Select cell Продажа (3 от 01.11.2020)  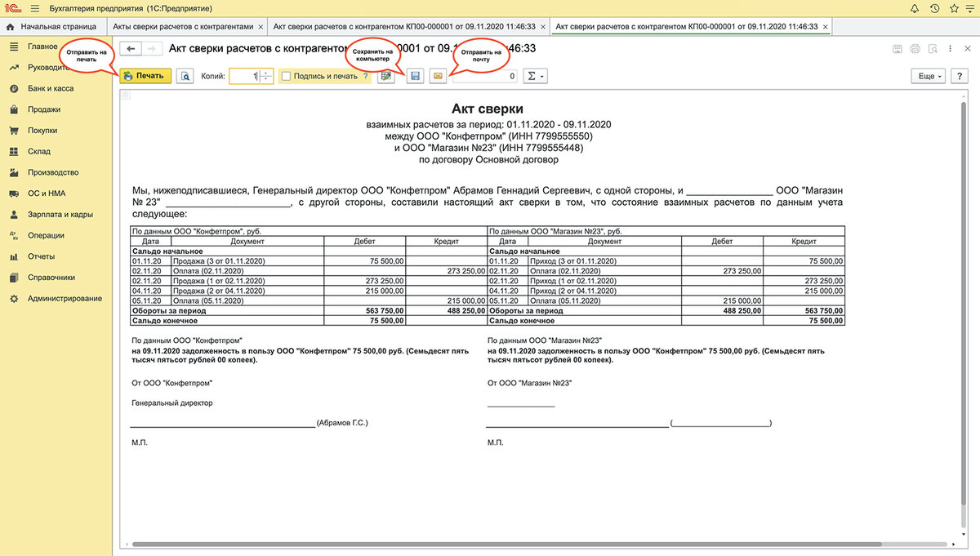pyautogui.click(x=247, y=260)
